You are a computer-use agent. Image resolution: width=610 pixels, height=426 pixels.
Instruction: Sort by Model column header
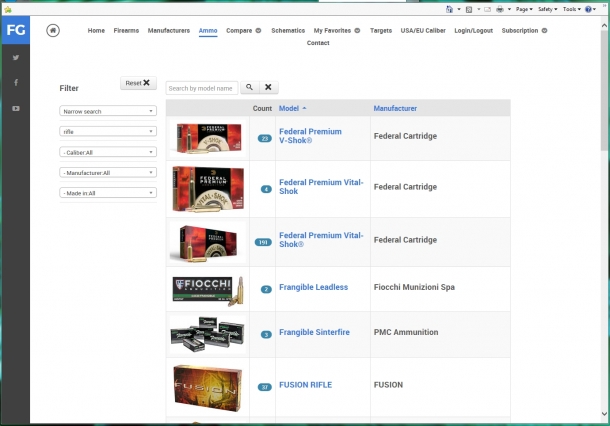[293, 108]
